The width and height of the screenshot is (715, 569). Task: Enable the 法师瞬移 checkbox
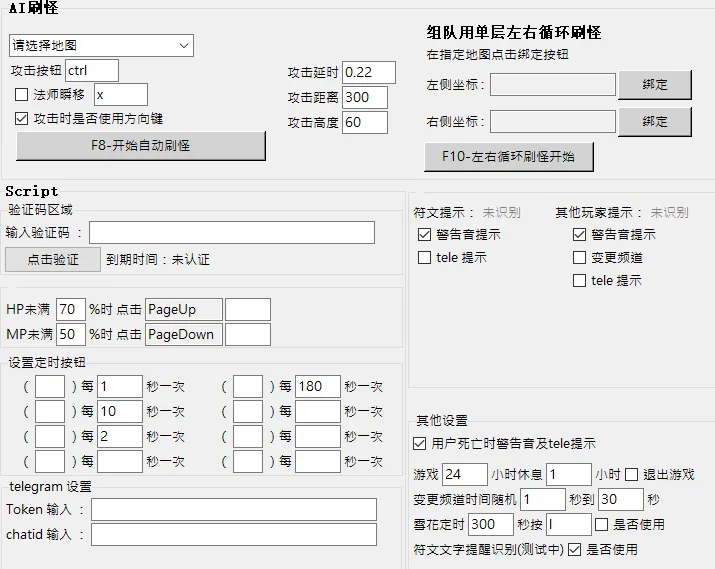22,95
